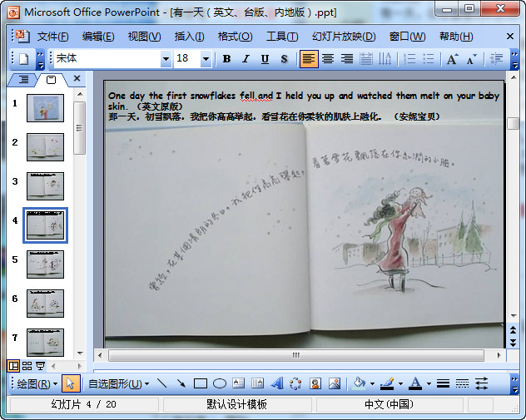Viewport: 526px width, 420px height.
Task: Insert Clip Art
Action: pos(315,383)
